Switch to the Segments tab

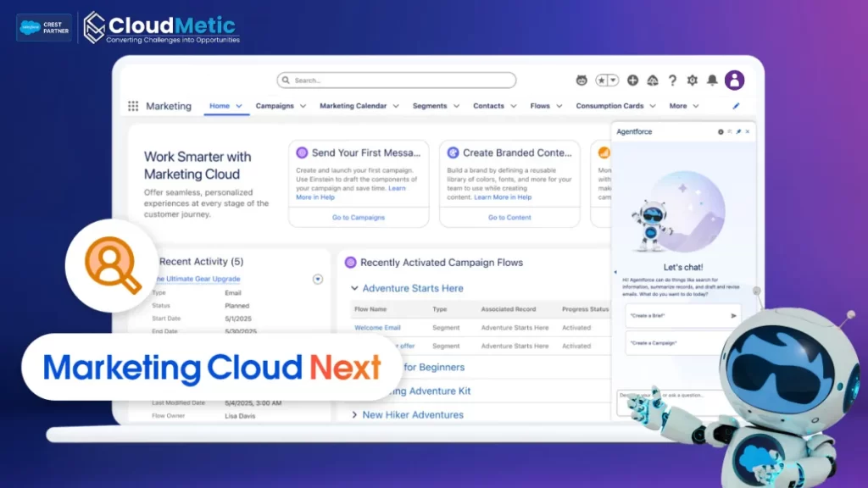point(430,106)
